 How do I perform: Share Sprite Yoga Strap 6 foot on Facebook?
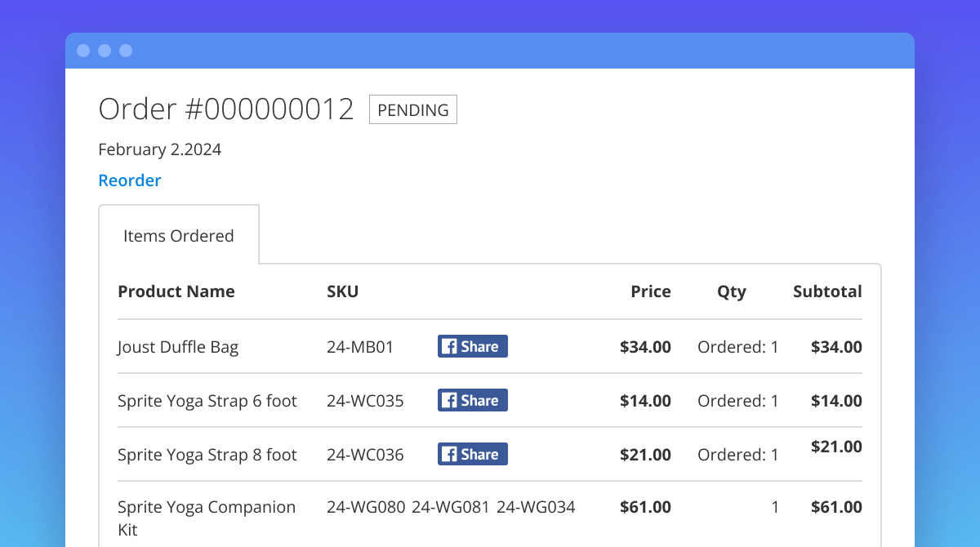(472, 400)
